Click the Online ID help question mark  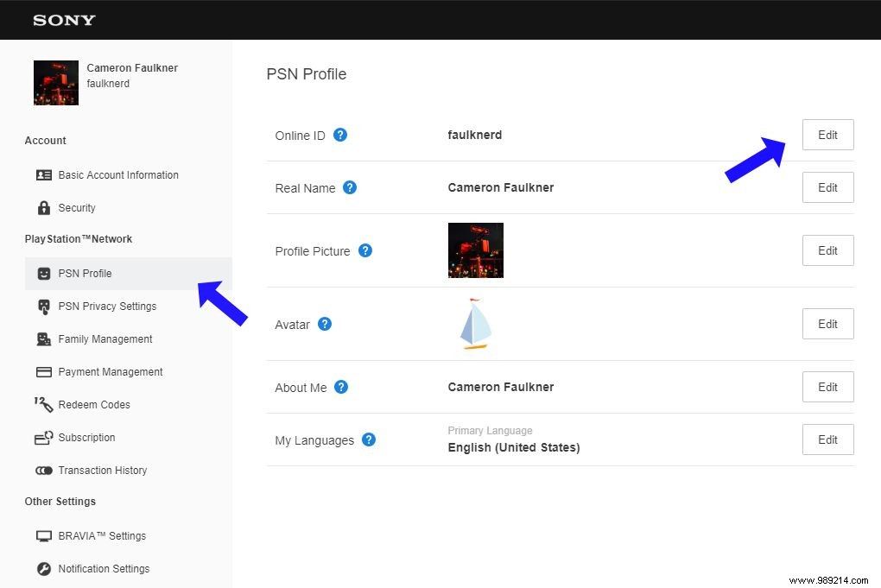pyautogui.click(x=340, y=135)
